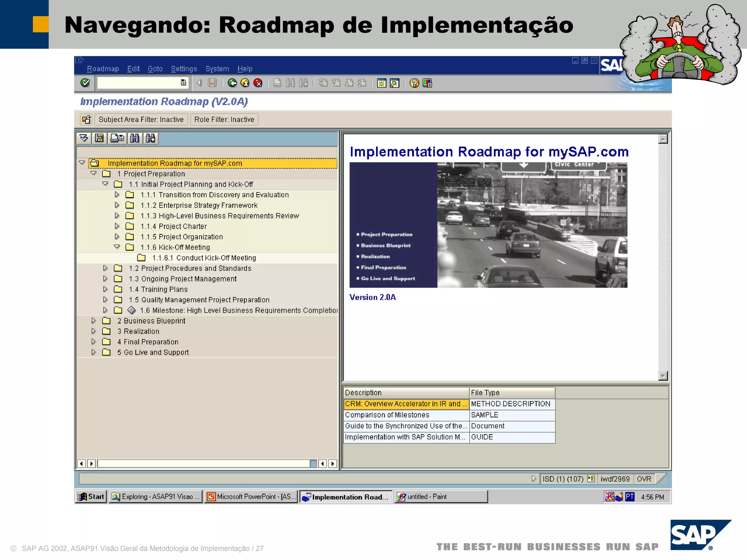The image size is (747, 560).
Task: Expand 1.1.4 Project Charter node
Action: [x=117, y=226]
